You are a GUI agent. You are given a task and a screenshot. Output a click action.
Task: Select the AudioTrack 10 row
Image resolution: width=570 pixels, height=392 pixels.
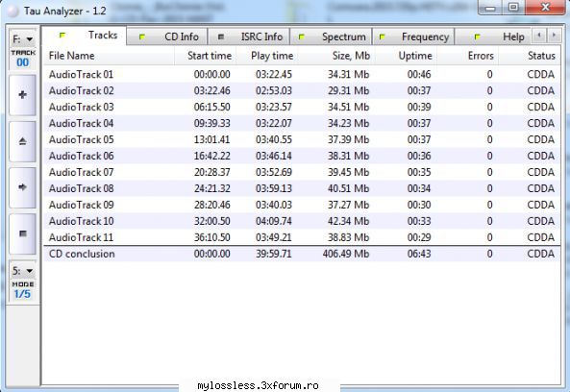tap(302, 221)
